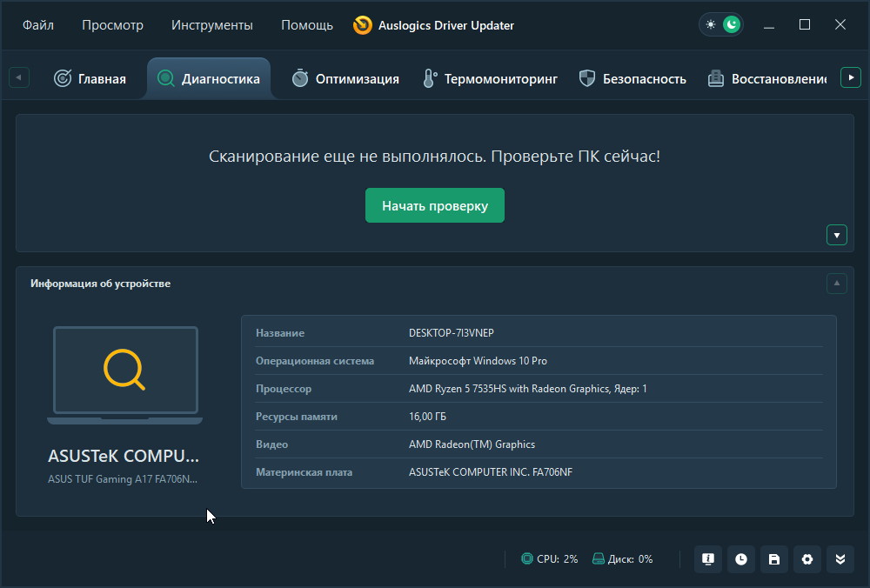Image resolution: width=870 pixels, height=588 pixels.
Task: Click the Видео row label
Action: [271, 444]
